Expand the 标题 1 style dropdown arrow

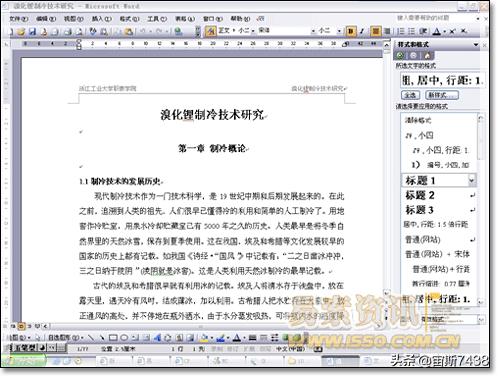pyautogui.click(x=471, y=180)
